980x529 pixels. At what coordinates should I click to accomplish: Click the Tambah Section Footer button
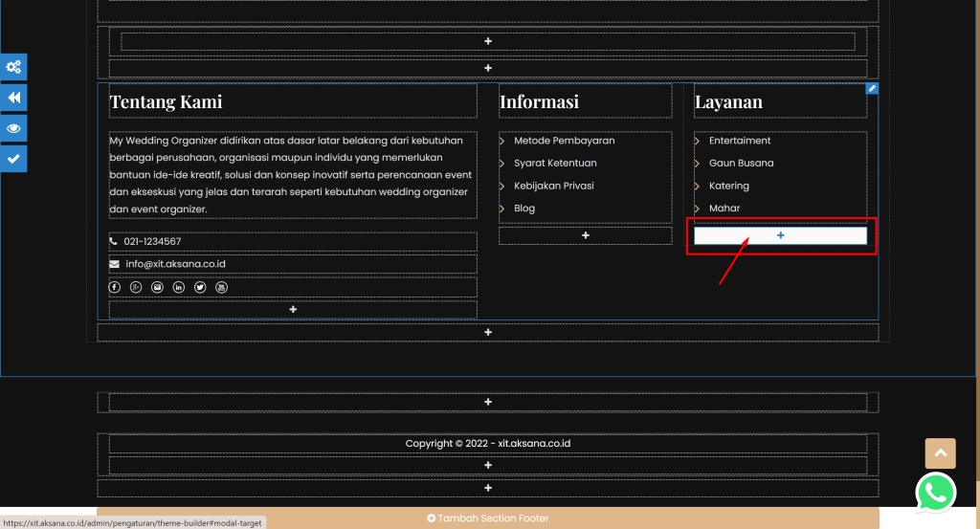pyautogui.click(x=488, y=518)
